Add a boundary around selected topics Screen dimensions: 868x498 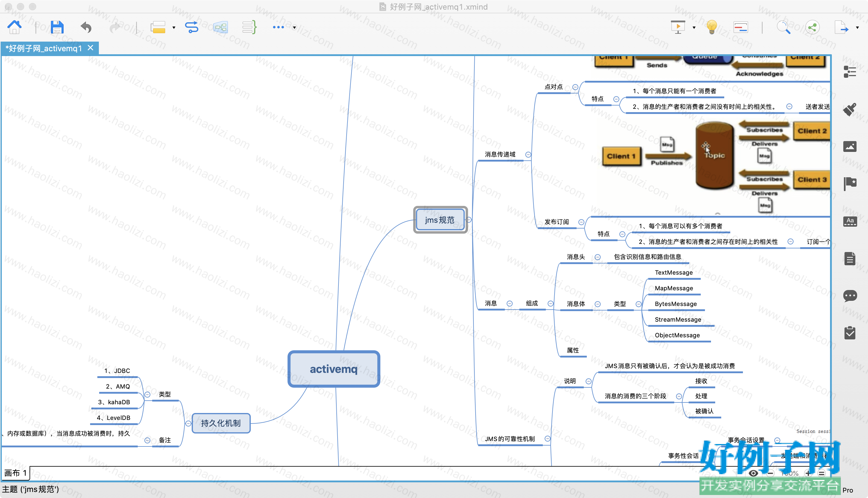click(221, 27)
